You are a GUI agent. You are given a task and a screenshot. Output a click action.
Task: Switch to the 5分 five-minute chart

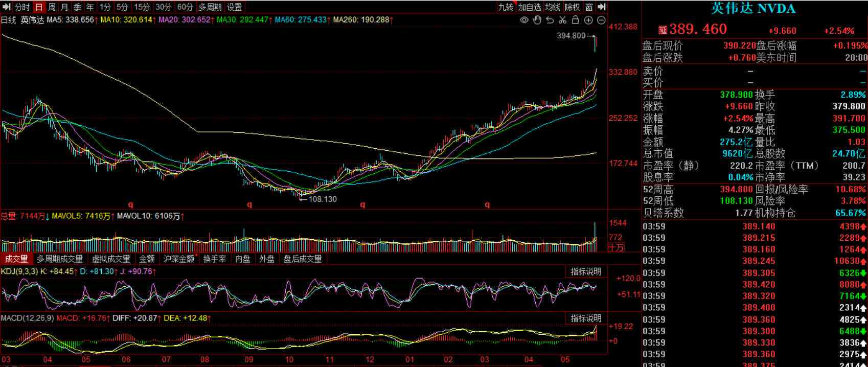point(122,7)
